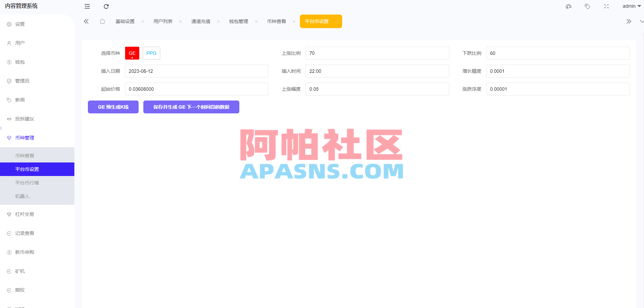Switch to the 币种查看 tab

(x=277, y=21)
